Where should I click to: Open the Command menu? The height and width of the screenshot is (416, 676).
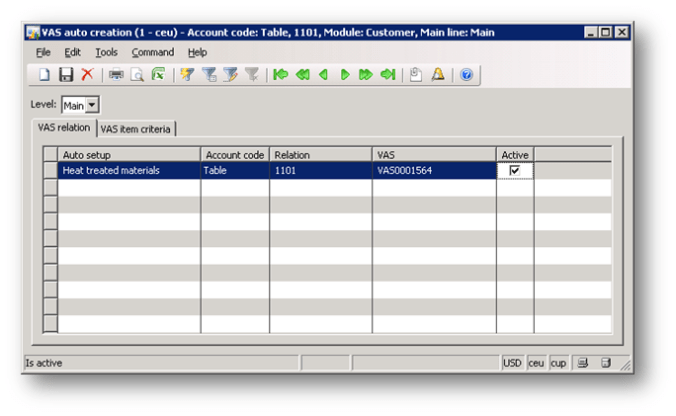pyautogui.click(x=152, y=52)
